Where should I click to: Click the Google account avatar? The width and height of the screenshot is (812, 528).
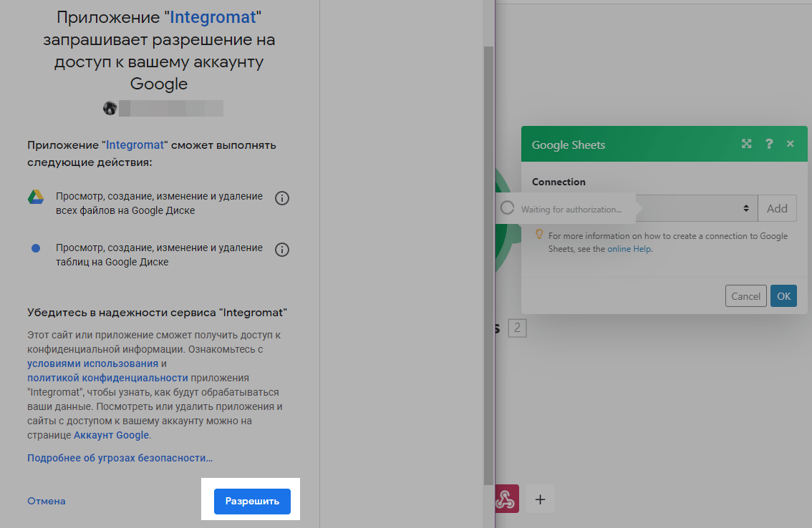point(110,108)
